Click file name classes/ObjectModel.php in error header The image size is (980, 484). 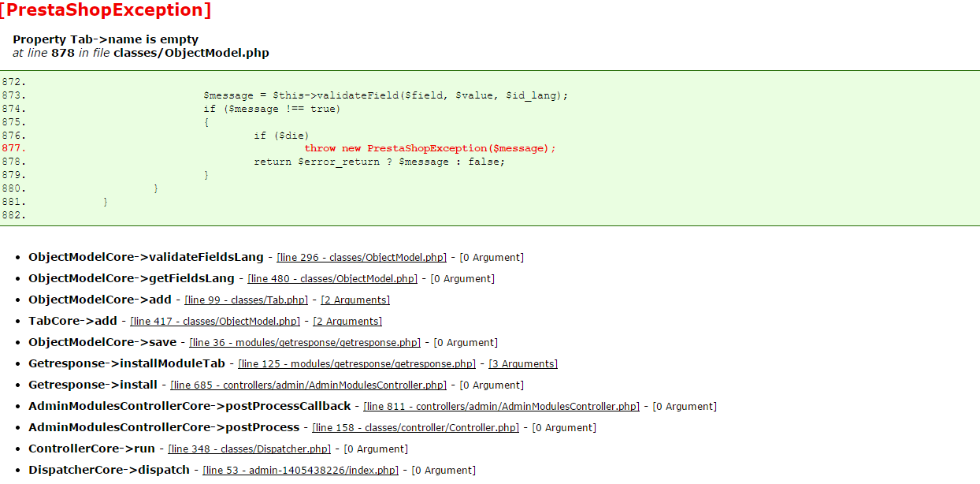coord(191,54)
